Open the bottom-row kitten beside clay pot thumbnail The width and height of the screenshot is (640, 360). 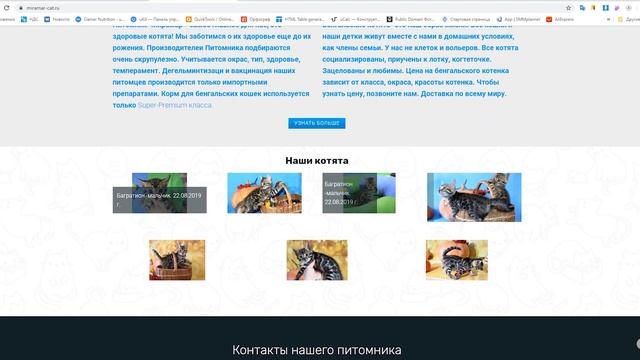click(457, 260)
